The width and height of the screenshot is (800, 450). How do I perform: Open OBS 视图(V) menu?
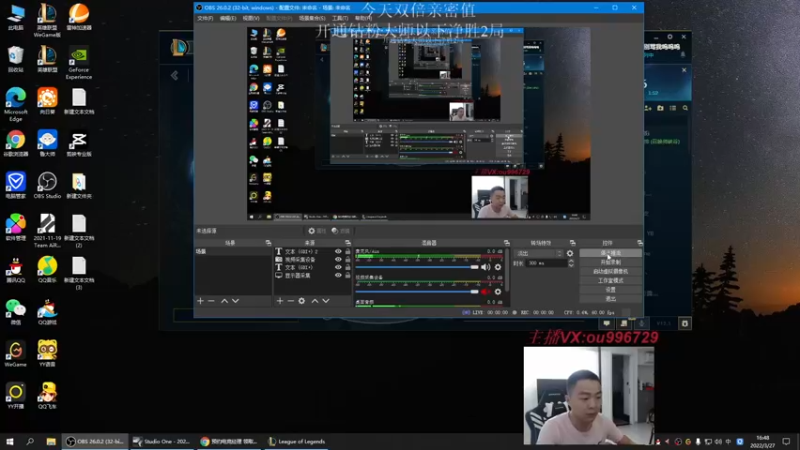[251, 18]
